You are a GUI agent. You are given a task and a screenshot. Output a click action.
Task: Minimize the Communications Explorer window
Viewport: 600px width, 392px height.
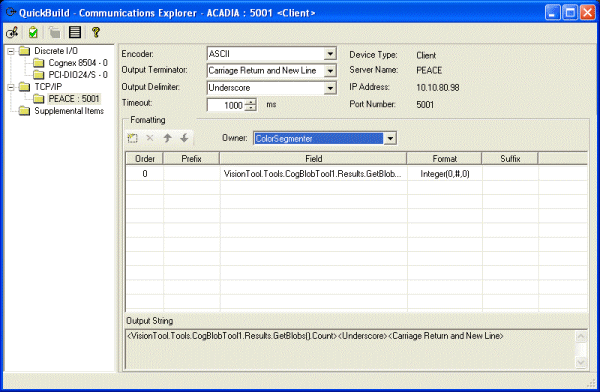[x=552, y=12]
